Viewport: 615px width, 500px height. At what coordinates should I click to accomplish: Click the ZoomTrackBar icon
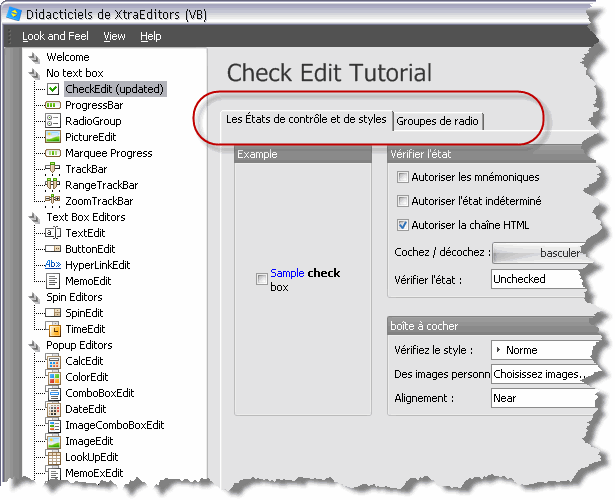pyautogui.click(x=54, y=201)
